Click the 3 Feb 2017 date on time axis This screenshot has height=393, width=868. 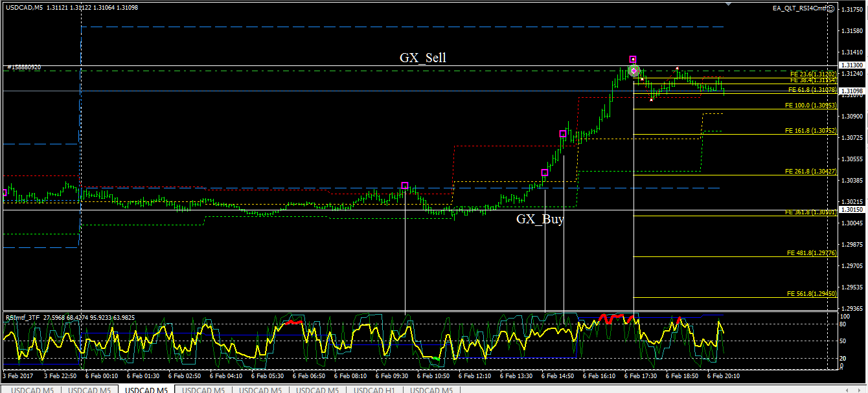coord(16,376)
